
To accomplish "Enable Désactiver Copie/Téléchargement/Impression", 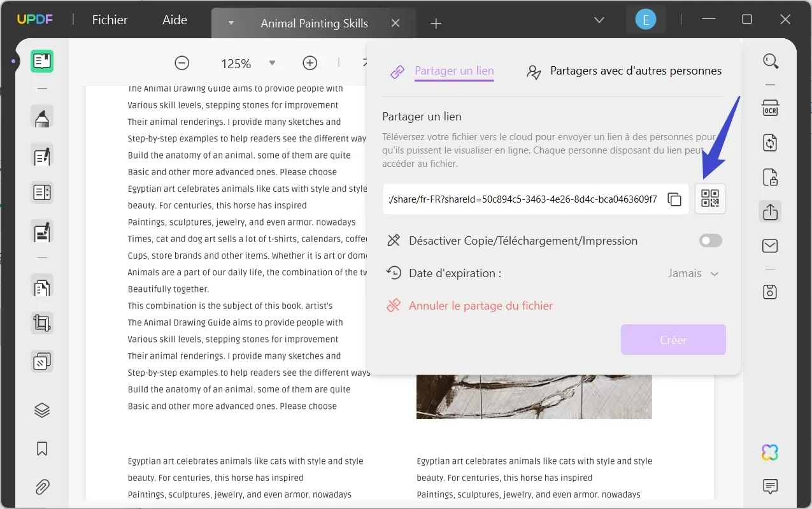I will coord(709,240).
